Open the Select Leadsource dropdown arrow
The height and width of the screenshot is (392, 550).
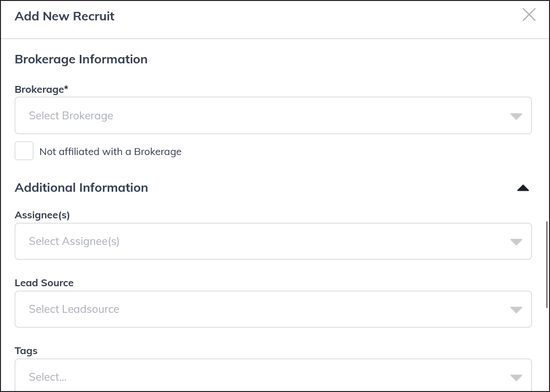click(x=515, y=309)
